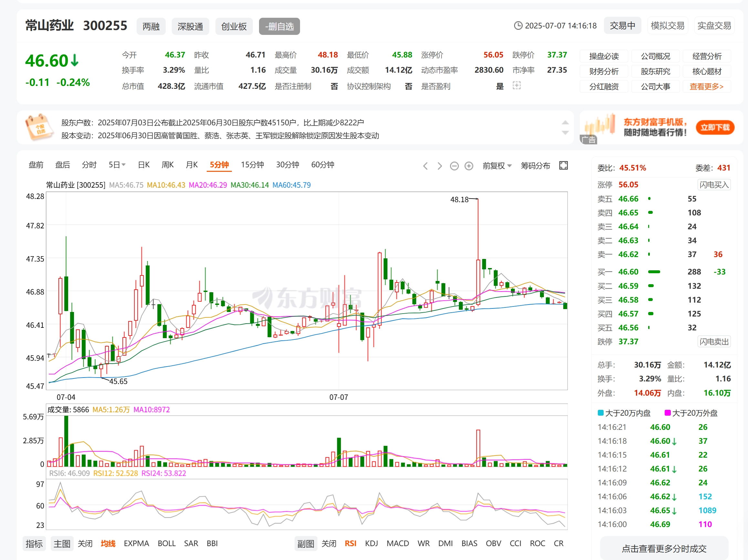Click the 创业板 tag
748x560 pixels.
click(x=234, y=26)
